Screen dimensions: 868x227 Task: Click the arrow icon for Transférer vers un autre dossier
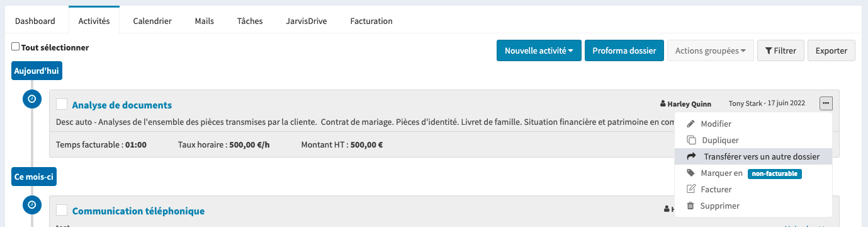click(x=690, y=156)
